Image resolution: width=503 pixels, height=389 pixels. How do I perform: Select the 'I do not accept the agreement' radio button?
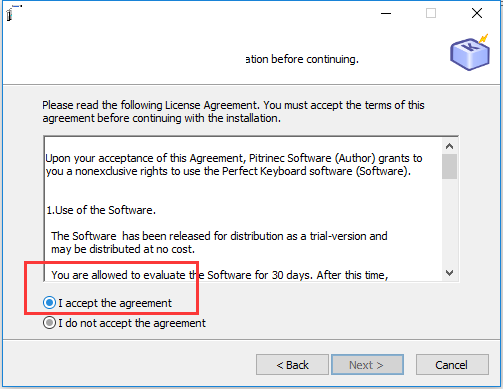point(49,323)
